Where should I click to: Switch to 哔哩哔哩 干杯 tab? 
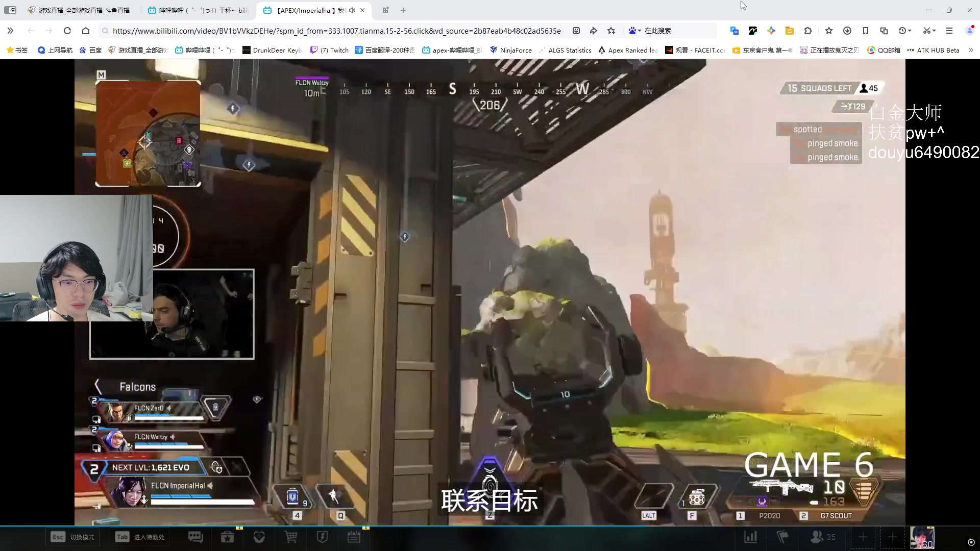pos(198,10)
